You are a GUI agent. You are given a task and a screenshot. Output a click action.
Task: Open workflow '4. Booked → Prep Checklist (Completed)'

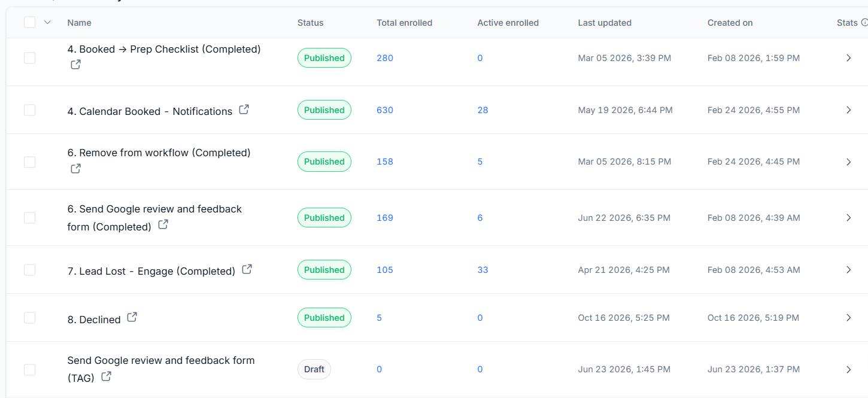tap(164, 49)
